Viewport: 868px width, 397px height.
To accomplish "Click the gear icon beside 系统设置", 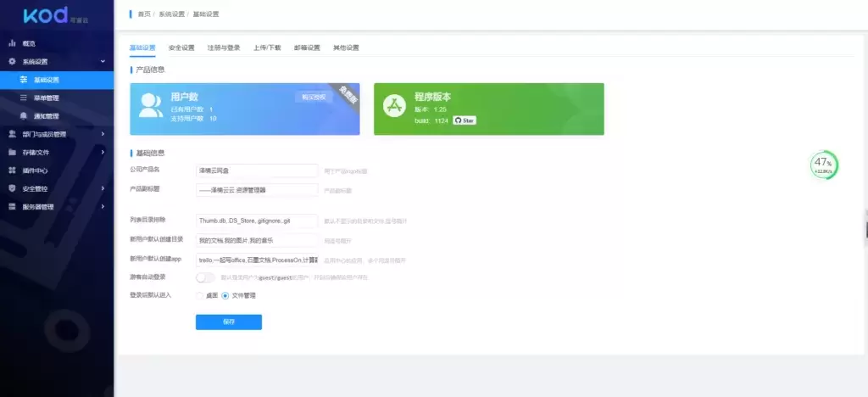I will 12,61.
